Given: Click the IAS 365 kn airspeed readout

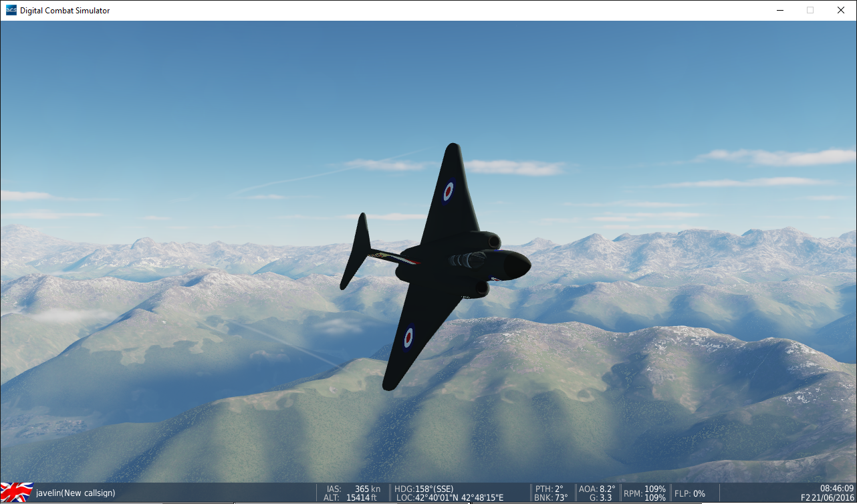Looking at the screenshot, I should pos(354,489).
